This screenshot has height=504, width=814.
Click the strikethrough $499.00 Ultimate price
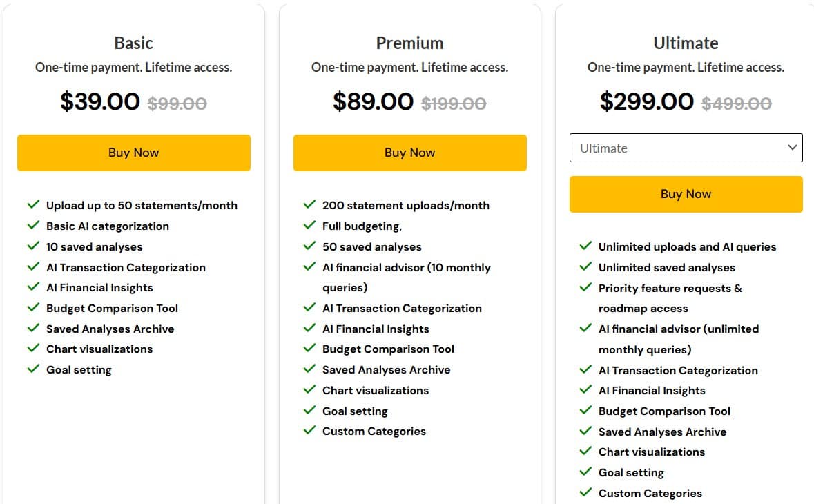click(x=736, y=103)
